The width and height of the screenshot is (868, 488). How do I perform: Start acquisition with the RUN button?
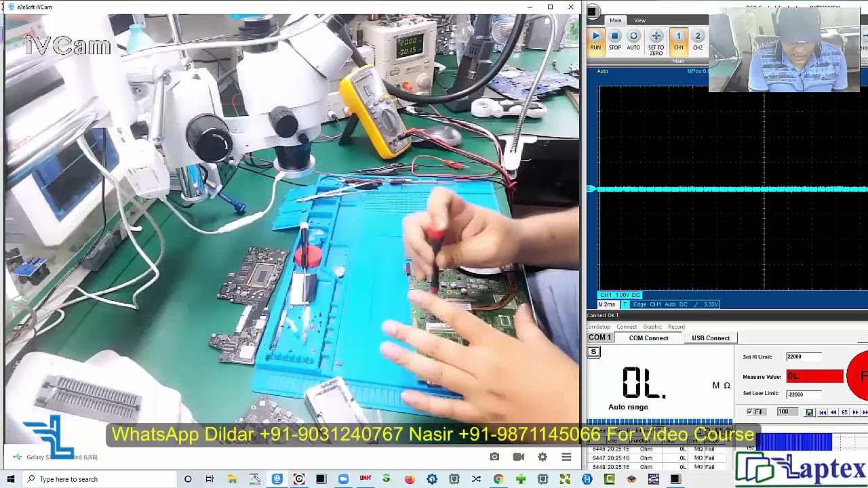[595, 41]
